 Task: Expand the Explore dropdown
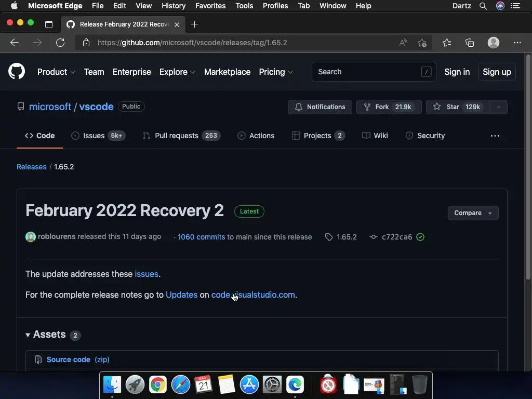click(x=178, y=72)
